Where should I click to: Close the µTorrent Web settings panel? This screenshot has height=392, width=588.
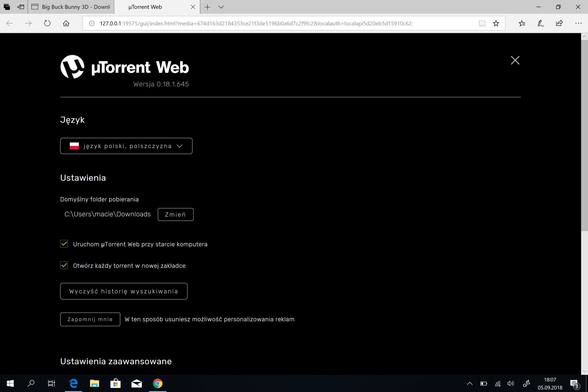(x=515, y=60)
